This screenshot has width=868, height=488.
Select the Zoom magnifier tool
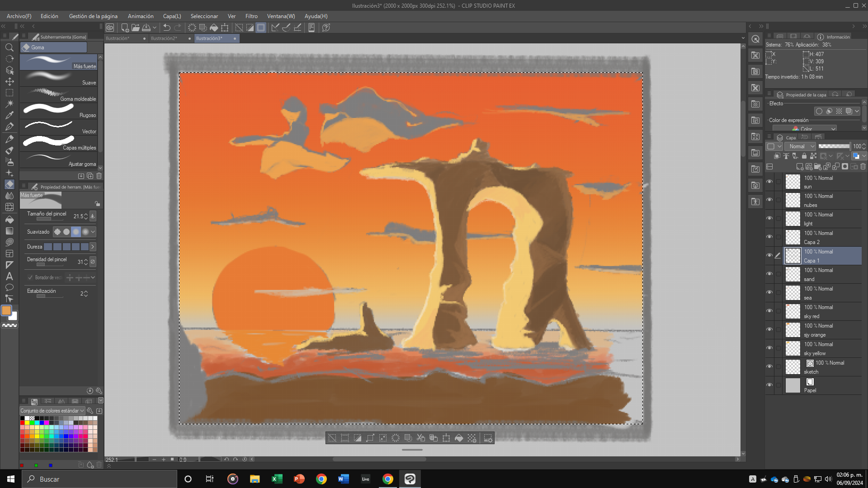[x=9, y=47]
